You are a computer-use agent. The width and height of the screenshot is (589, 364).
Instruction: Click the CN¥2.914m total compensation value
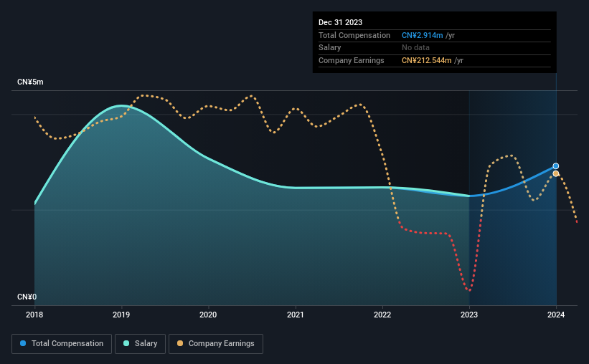(423, 35)
